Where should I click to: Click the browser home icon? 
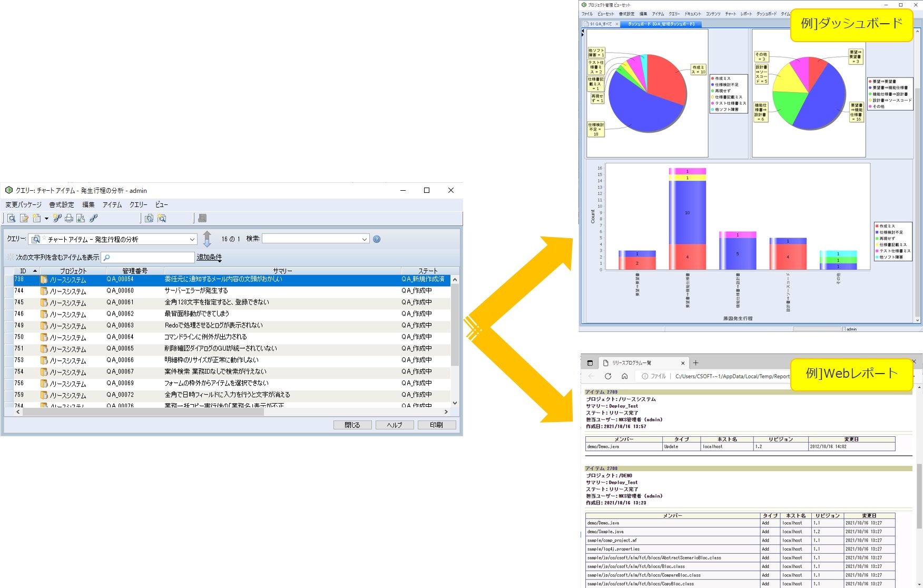[624, 376]
